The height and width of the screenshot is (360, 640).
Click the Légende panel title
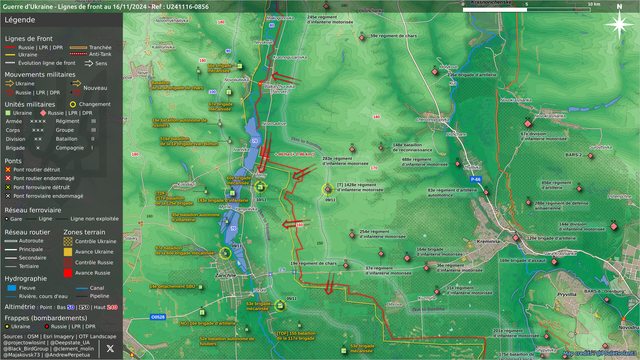tap(20, 20)
